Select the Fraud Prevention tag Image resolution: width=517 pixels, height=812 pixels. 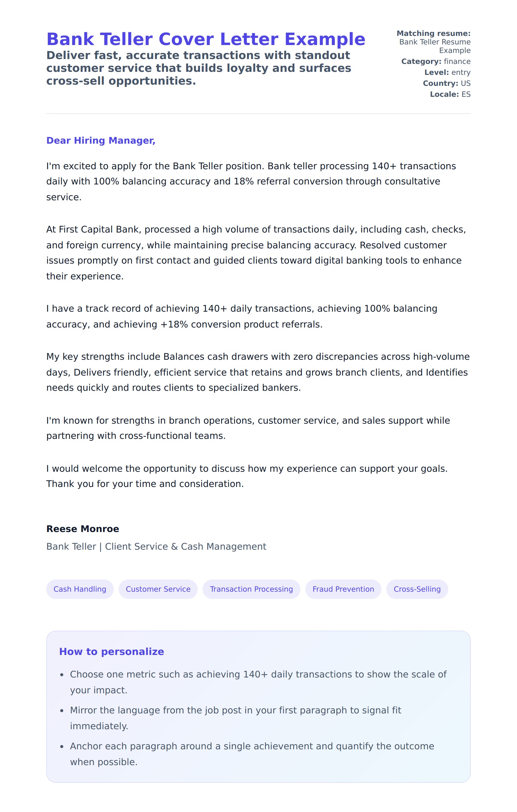click(343, 589)
